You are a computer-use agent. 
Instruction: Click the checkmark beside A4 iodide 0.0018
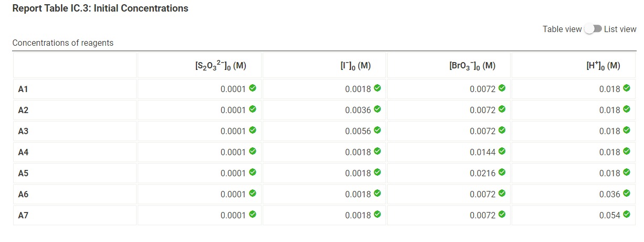pyautogui.click(x=377, y=152)
